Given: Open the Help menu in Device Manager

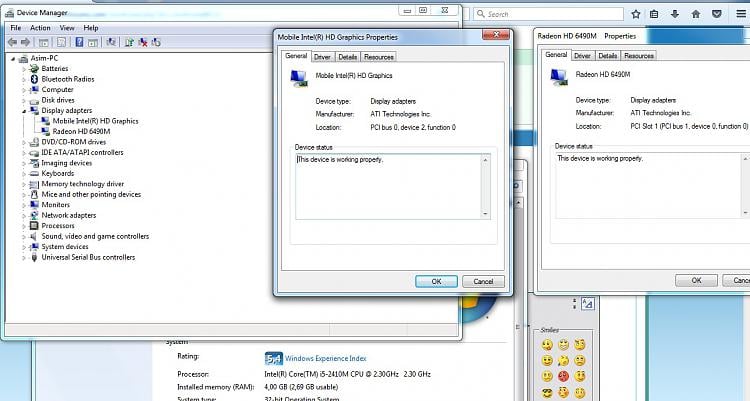Looking at the screenshot, I should (x=91, y=28).
